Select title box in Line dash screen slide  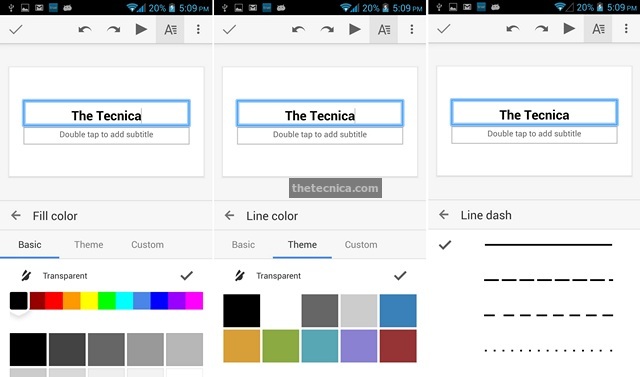(x=534, y=112)
